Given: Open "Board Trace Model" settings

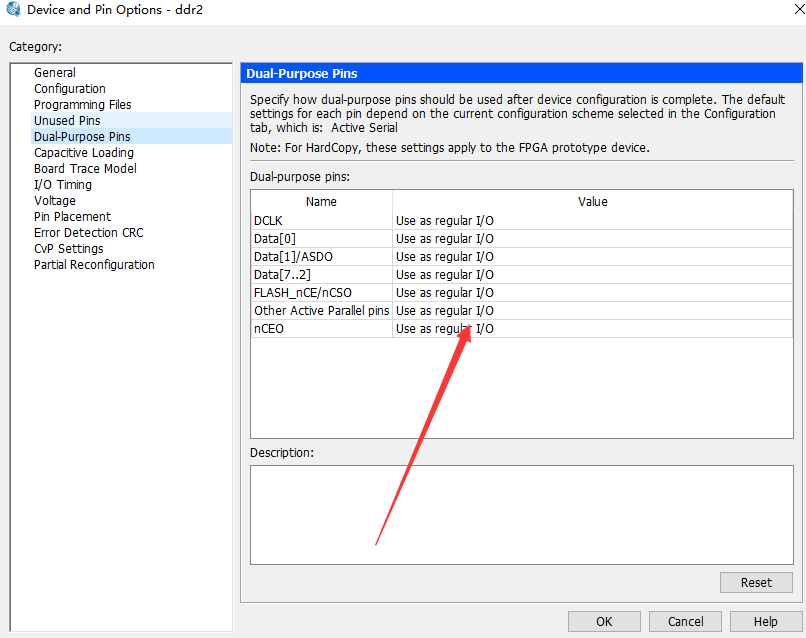Looking at the screenshot, I should coord(85,168).
